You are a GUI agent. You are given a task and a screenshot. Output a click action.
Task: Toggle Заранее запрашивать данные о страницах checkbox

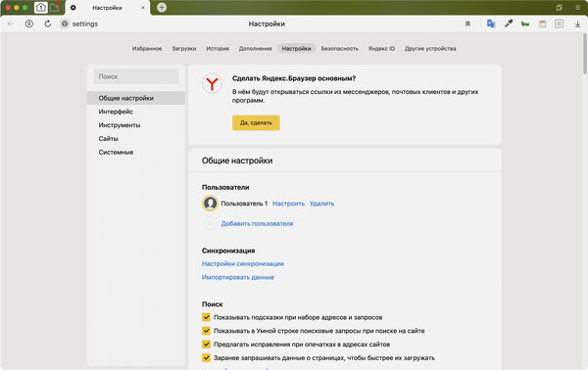click(x=206, y=357)
